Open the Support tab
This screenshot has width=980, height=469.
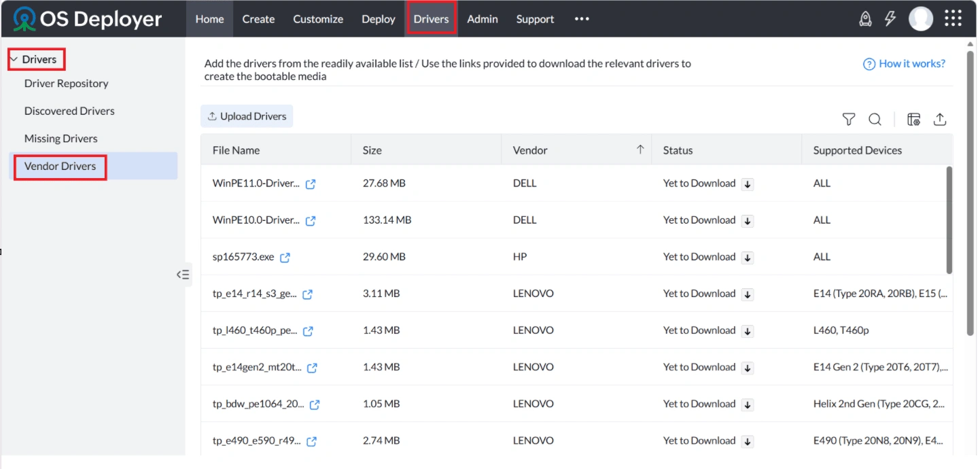point(535,19)
